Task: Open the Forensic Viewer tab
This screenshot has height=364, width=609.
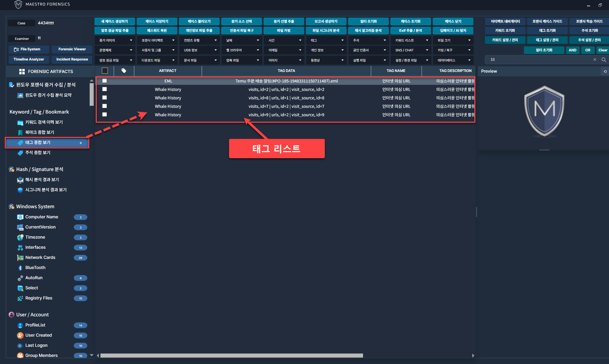Action: tap(72, 49)
